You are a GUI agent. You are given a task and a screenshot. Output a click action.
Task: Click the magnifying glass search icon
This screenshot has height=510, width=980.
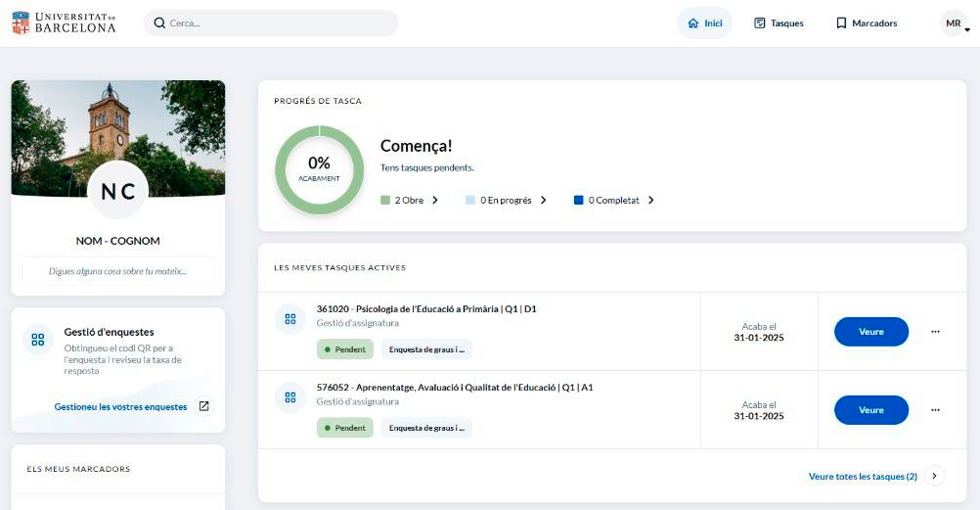[159, 23]
